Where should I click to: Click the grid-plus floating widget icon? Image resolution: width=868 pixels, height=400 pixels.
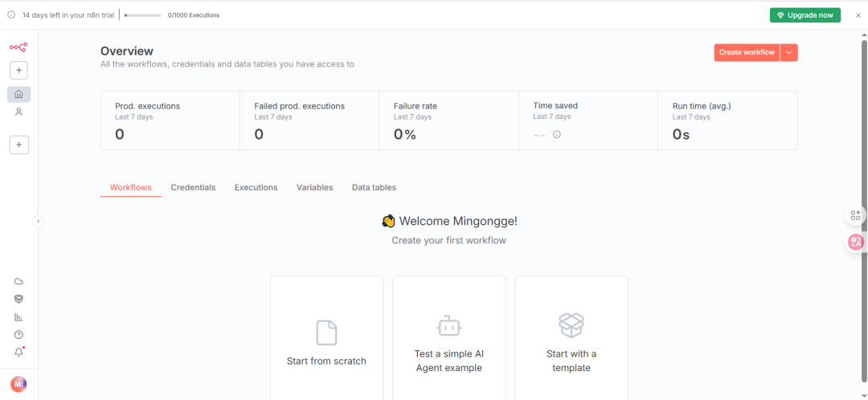(x=856, y=215)
